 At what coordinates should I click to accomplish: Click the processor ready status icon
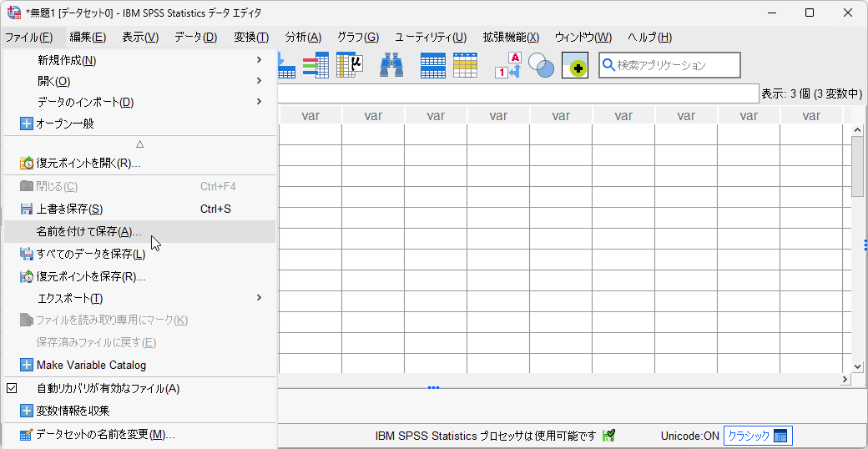click(609, 436)
